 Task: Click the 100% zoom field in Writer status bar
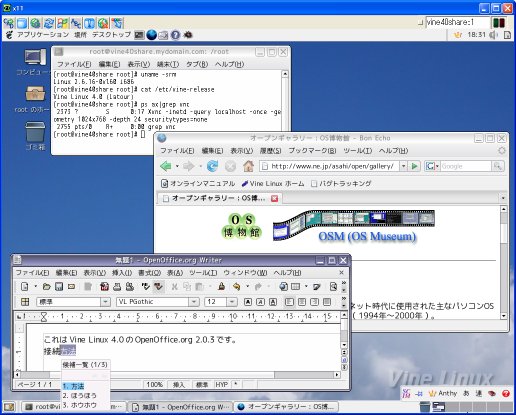[x=155, y=384]
